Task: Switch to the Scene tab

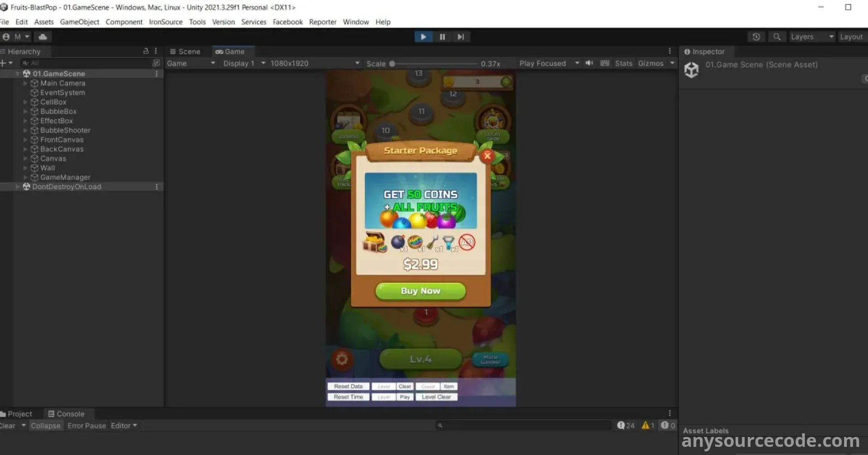Action: (185, 52)
